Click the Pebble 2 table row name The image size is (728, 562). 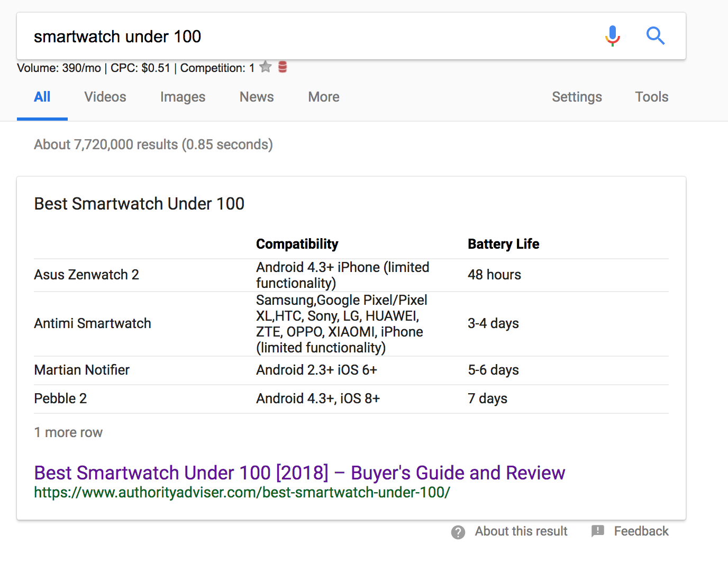click(60, 398)
